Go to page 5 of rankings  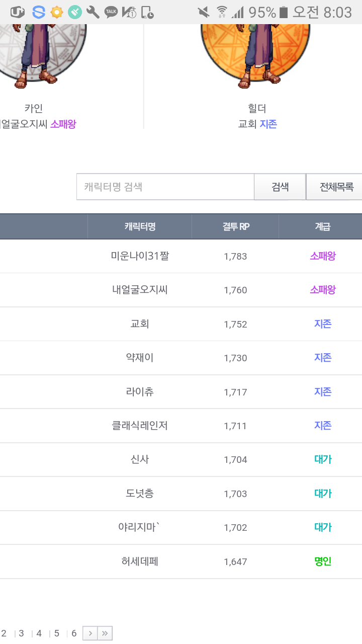[57, 633]
